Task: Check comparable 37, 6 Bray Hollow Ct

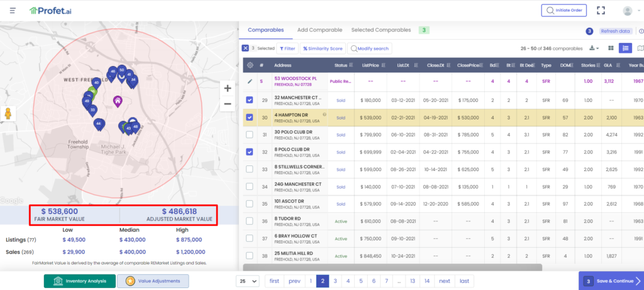Action: (x=249, y=238)
